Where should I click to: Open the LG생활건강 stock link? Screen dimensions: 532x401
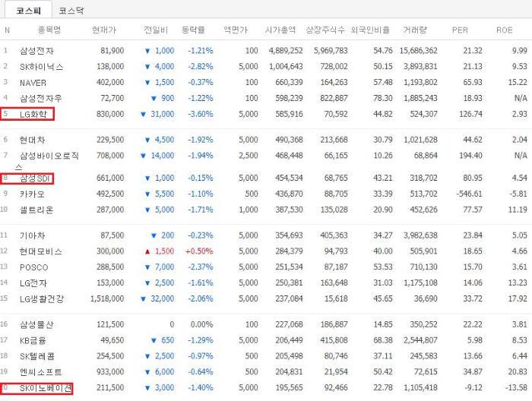[x=42, y=299]
